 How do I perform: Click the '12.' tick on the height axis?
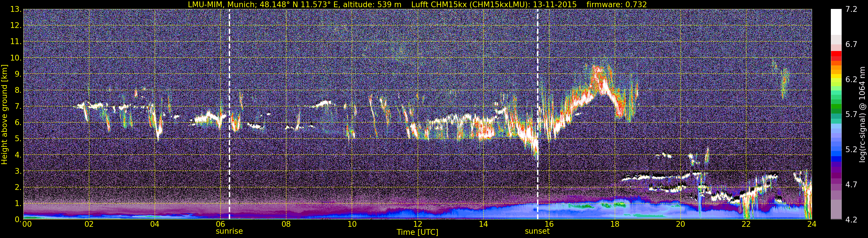(16, 25)
